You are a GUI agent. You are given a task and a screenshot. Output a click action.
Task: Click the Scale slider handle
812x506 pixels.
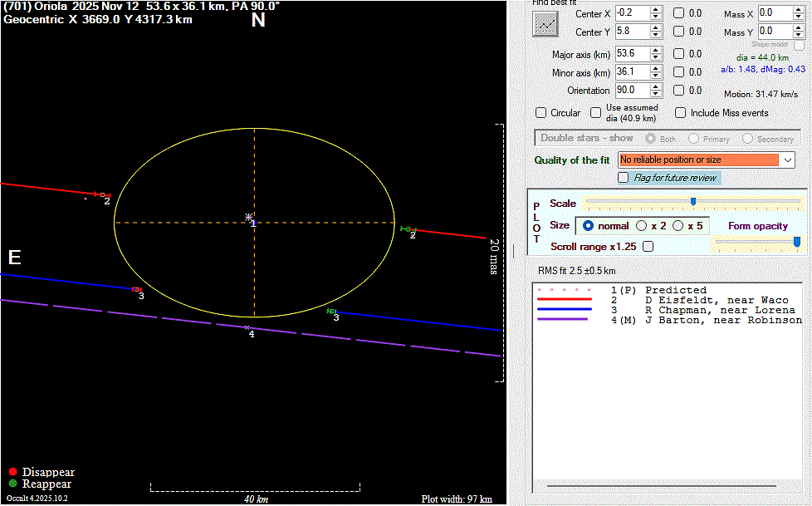(x=693, y=202)
